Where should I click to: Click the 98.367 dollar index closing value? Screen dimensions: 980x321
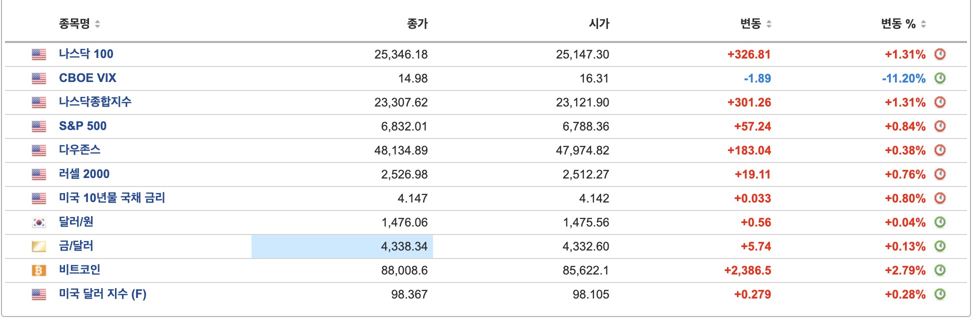coord(409,294)
